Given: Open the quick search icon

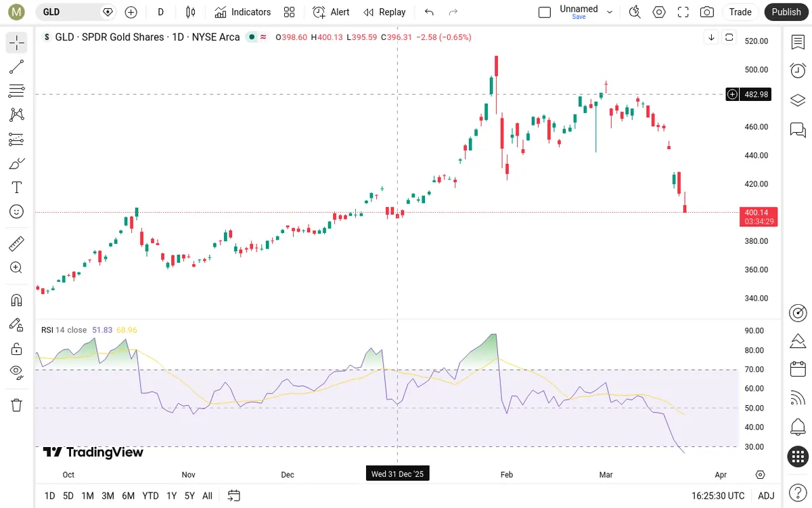Looking at the screenshot, I should pyautogui.click(x=635, y=12).
